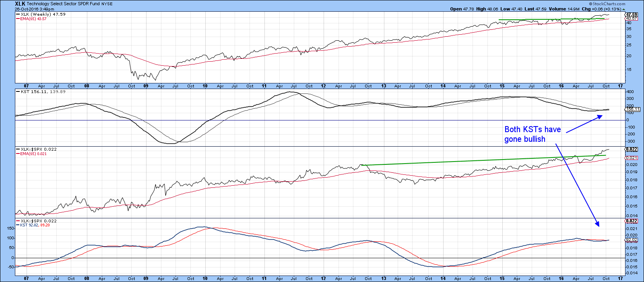
Task: Click the 400 label on the KST axis
Action: (630, 92)
